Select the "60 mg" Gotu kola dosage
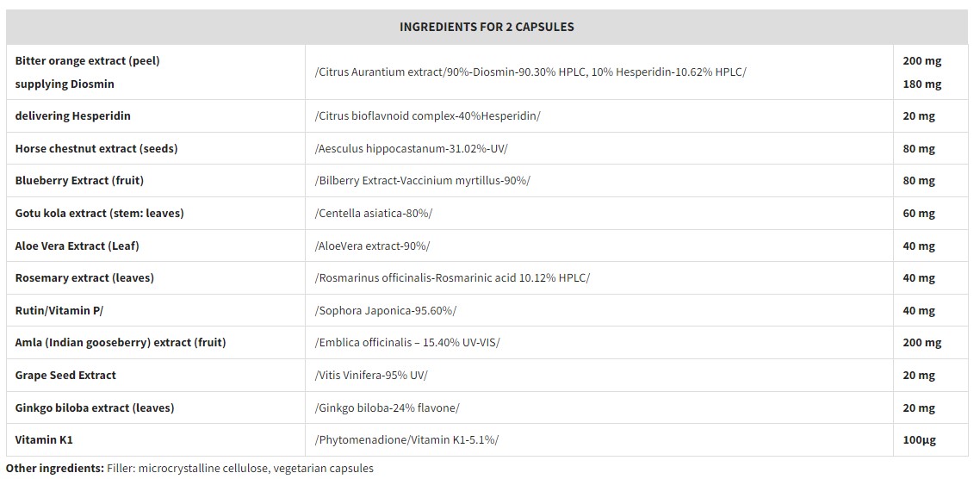Viewport: 980px width, 479px height. coord(919,214)
